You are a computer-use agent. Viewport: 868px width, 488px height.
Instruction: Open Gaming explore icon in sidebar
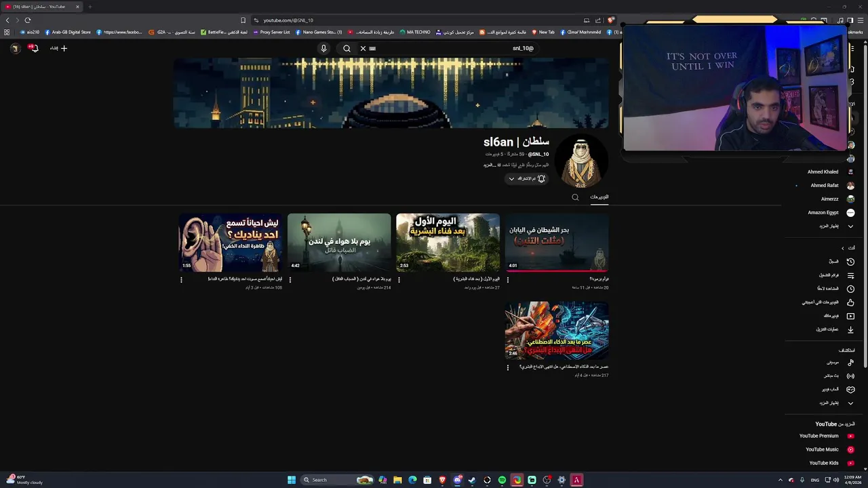click(x=850, y=389)
